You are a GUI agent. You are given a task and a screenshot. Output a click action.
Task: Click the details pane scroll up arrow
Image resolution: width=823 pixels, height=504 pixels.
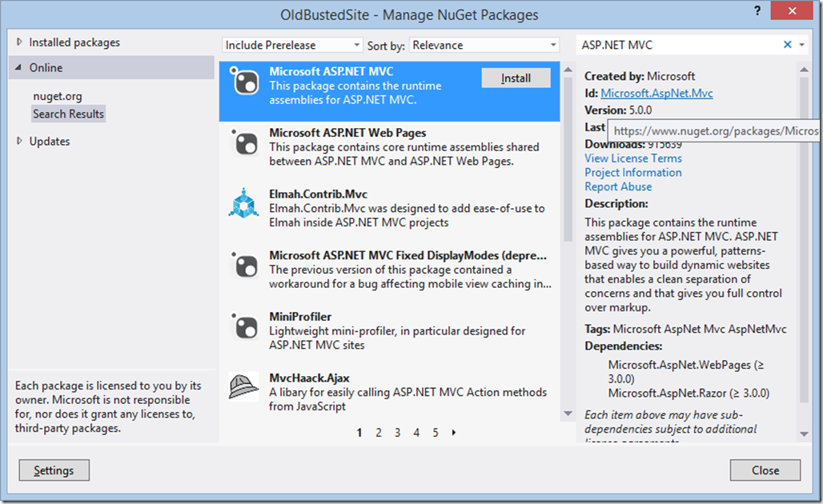804,70
